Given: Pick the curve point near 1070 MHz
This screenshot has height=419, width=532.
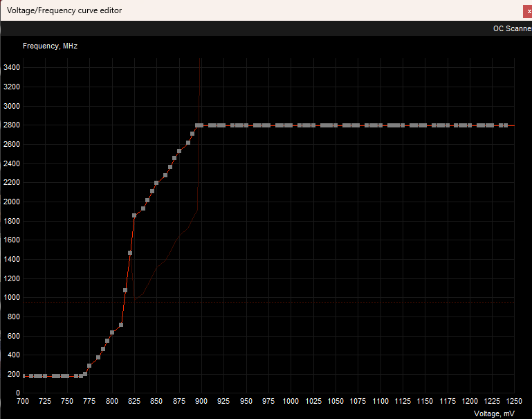Looking at the screenshot, I should pyautogui.click(x=125, y=290).
